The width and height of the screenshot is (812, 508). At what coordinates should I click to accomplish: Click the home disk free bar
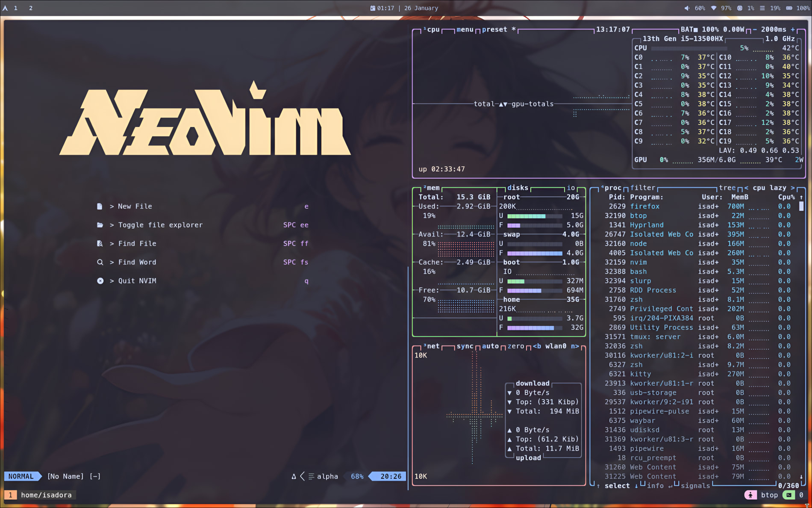coord(534,328)
